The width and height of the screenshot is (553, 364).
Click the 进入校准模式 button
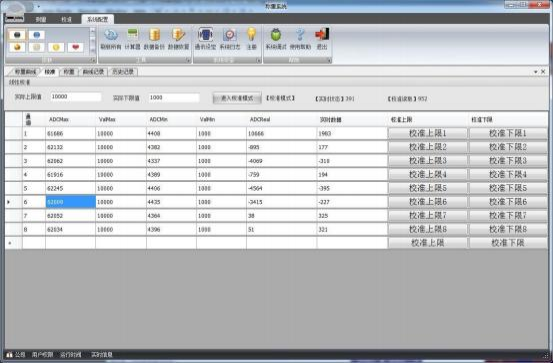(x=237, y=98)
